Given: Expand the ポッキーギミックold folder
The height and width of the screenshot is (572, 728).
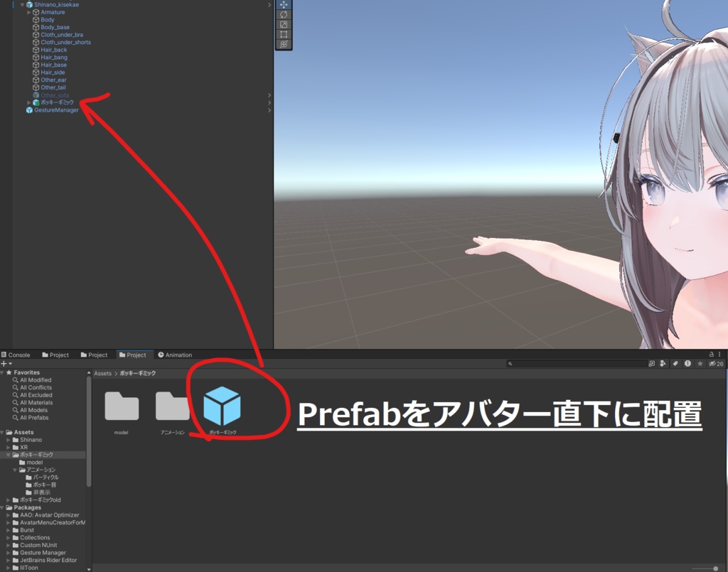Looking at the screenshot, I should [9, 500].
